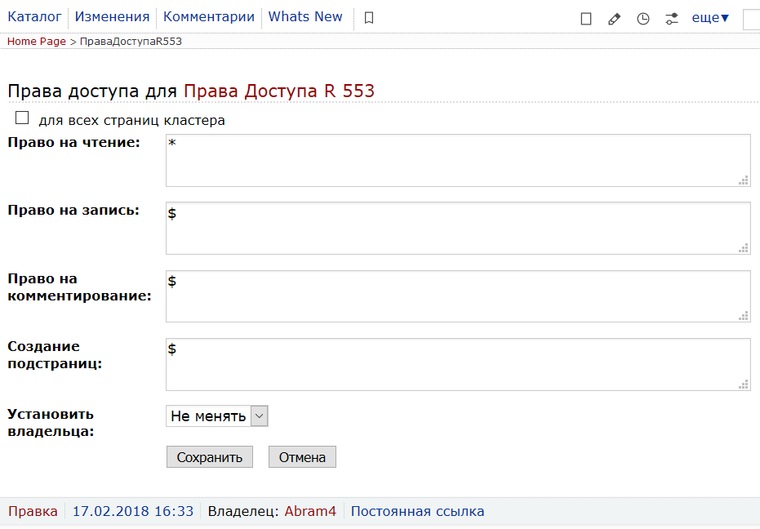Go to Home Page breadcrumb link
Screen dimensions: 760x529
pyautogui.click(x=36, y=41)
